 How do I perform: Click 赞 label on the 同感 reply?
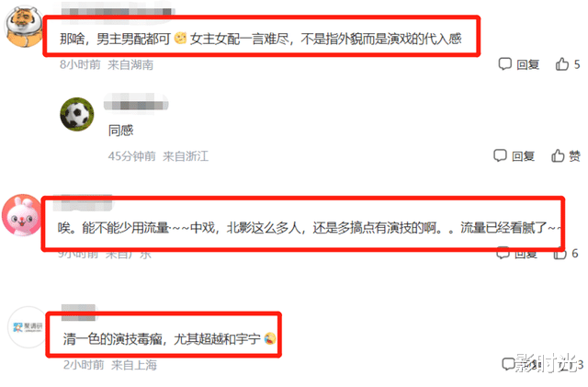click(574, 155)
